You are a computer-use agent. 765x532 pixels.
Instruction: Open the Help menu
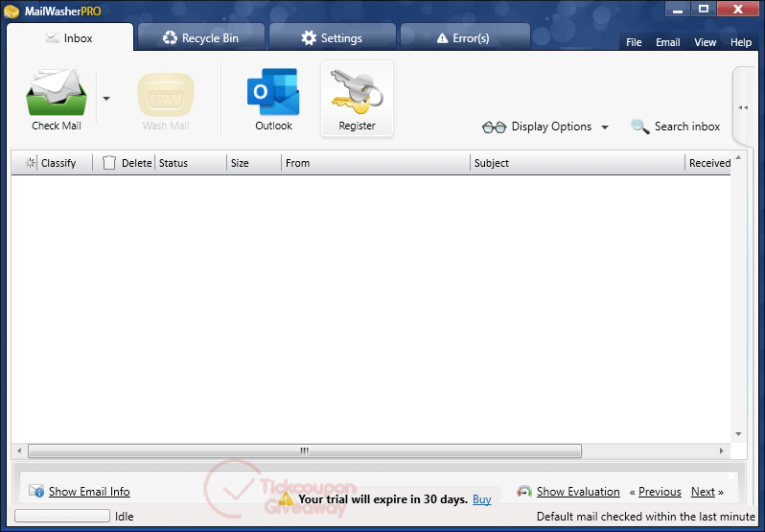tap(741, 42)
